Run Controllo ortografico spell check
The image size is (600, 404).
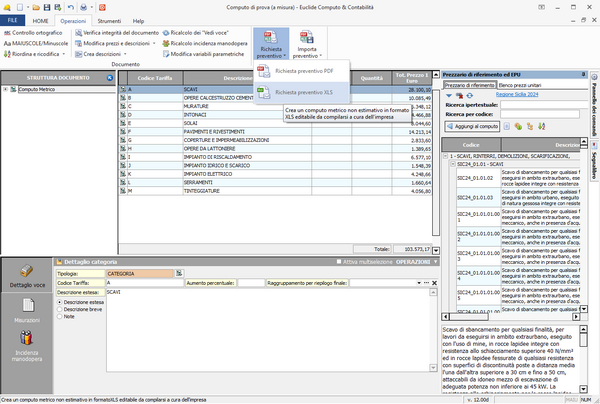(35, 33)
